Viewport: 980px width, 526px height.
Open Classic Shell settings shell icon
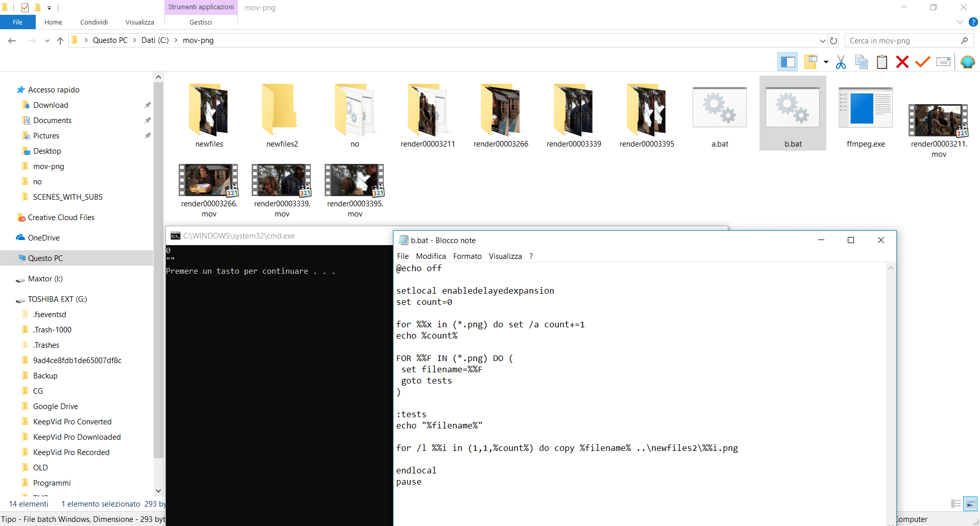coord(967,62)
